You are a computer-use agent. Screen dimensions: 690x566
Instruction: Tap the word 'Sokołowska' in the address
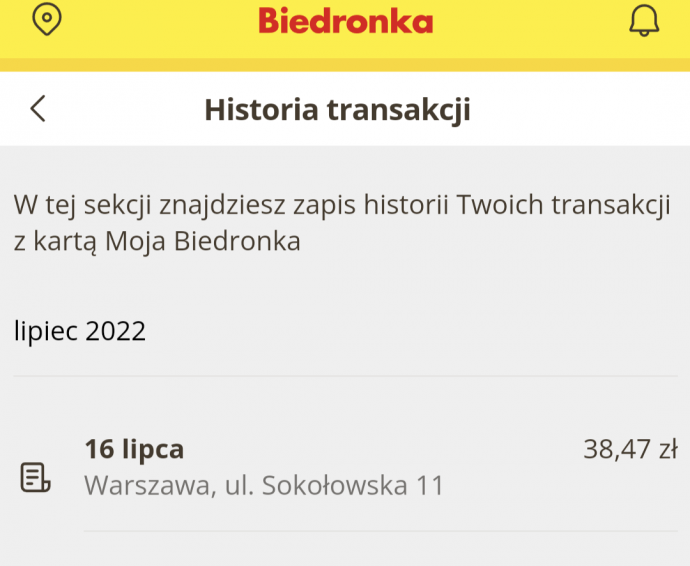[x=335, y=486]
